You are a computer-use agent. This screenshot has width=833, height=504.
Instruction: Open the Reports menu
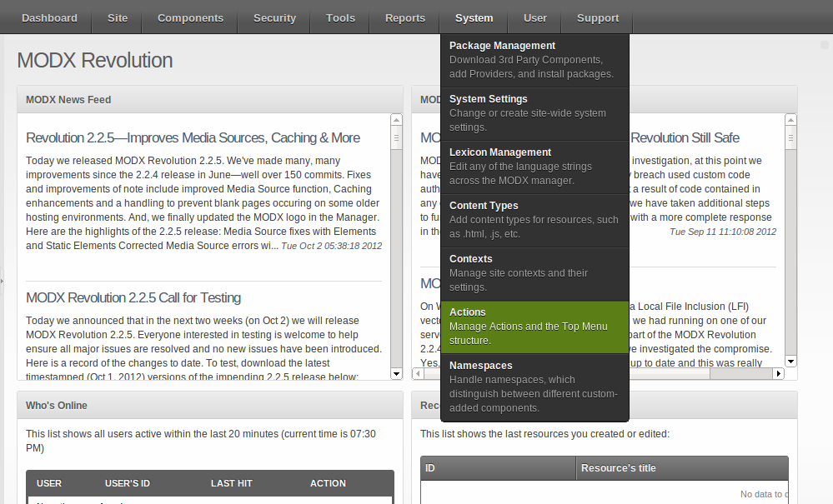coord(404,17)
